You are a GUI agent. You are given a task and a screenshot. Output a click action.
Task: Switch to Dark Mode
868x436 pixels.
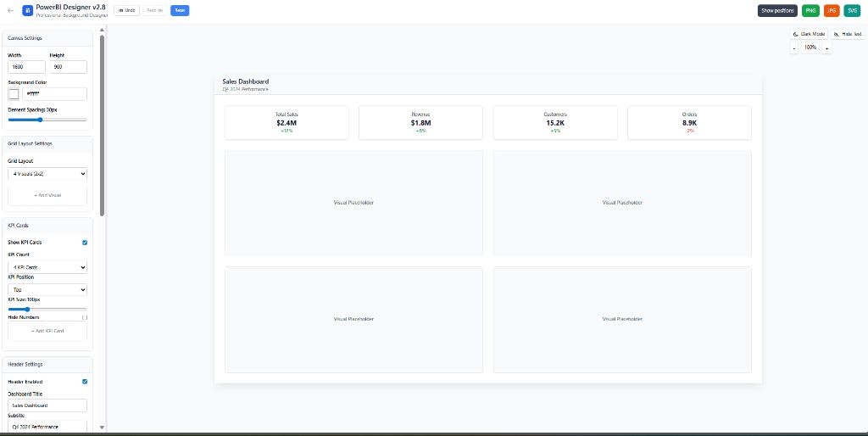coord(809,34)
